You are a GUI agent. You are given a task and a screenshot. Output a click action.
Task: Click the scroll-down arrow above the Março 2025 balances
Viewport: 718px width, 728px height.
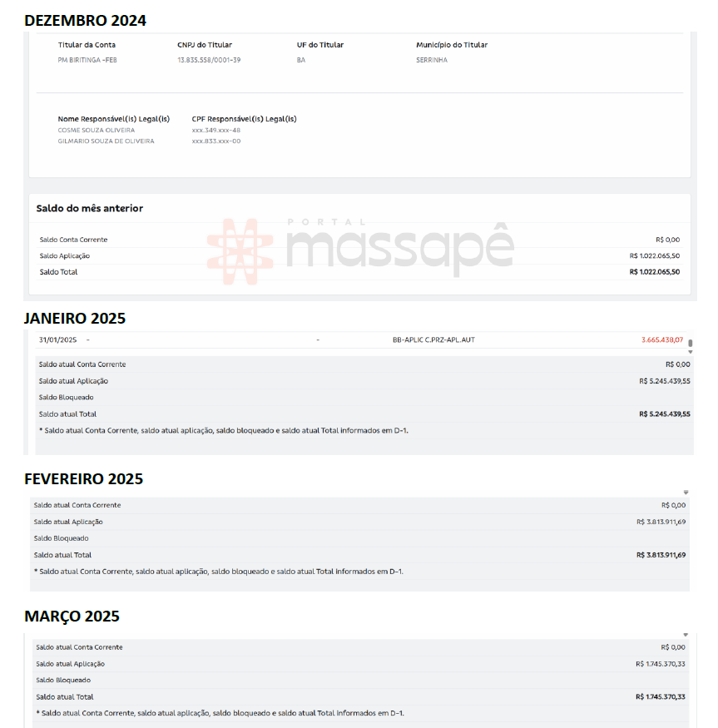(686, 635)
